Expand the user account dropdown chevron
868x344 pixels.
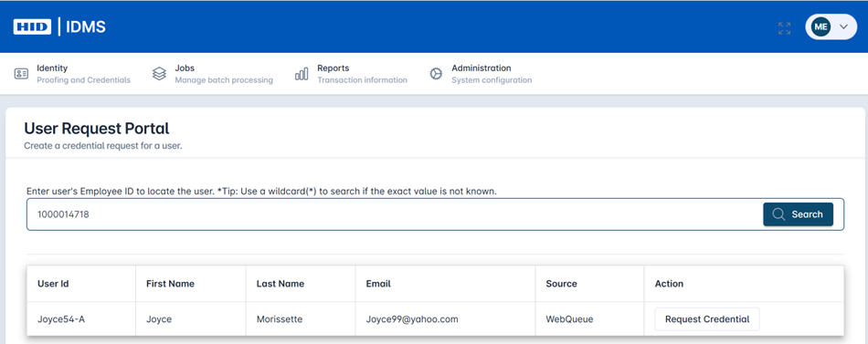click(843, 26)
